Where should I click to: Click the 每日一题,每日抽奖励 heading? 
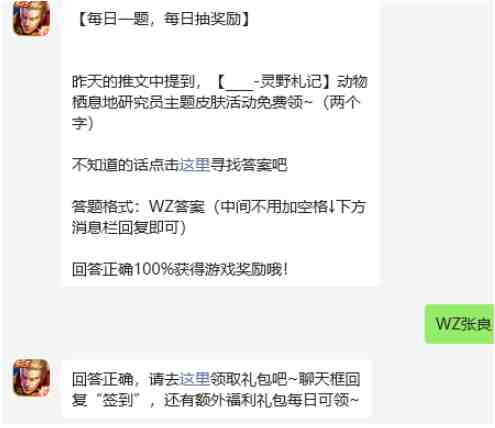coord(162,19)
